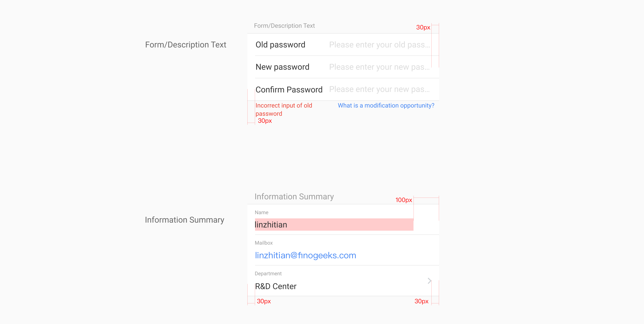Image resolution: width=644 pixels, height=324 pixels.
Task: Open the 'What is a modification opportunity?' link
Action: pyautogui.click(x=386, y=106)
